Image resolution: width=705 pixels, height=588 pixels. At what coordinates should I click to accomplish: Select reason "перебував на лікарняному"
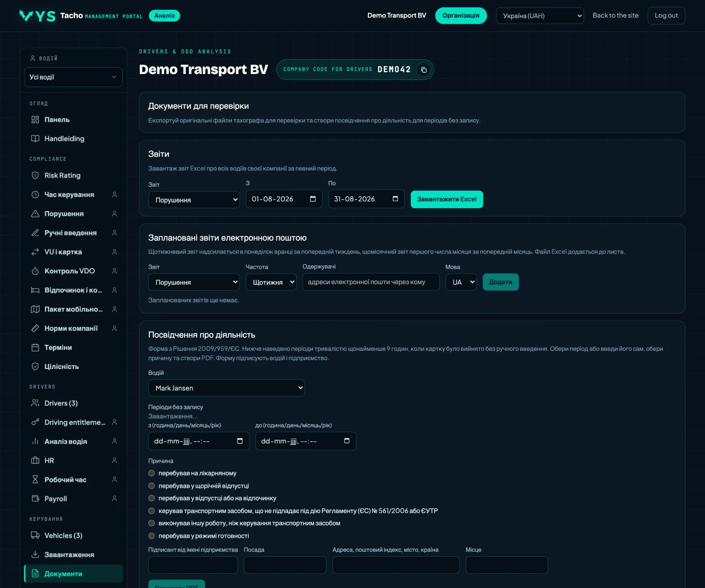click(152, 473)
